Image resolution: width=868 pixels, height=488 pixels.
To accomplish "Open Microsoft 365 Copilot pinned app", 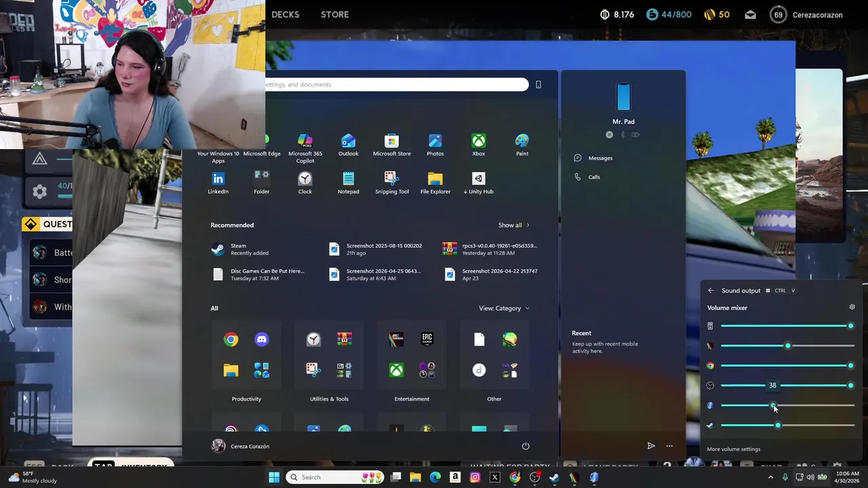I will pyautogui.click(x=305, y=147).
